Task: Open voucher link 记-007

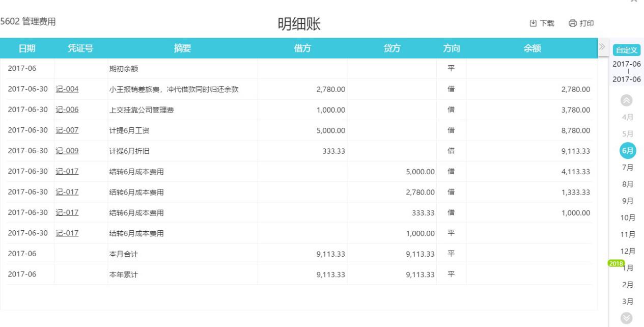Action: click(x=67, y=130)
